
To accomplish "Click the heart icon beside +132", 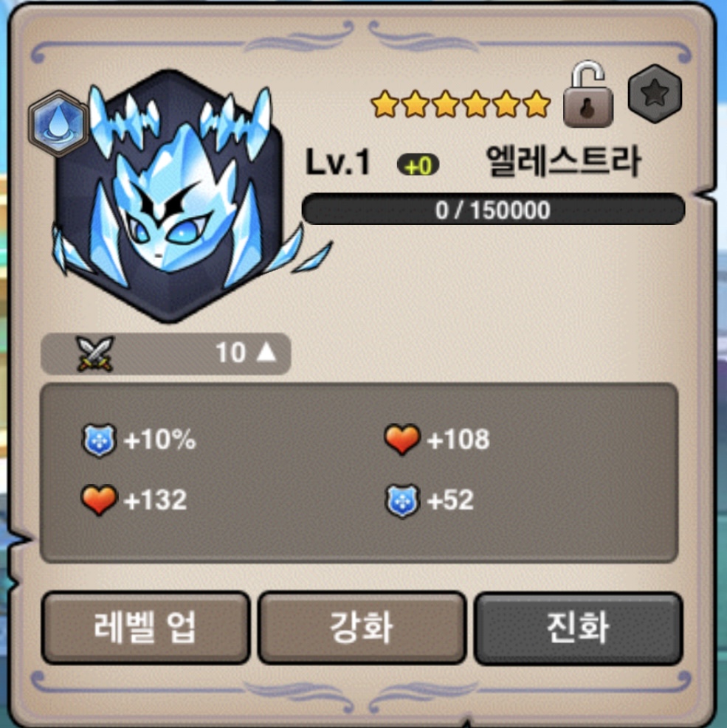I will [98, 500].
